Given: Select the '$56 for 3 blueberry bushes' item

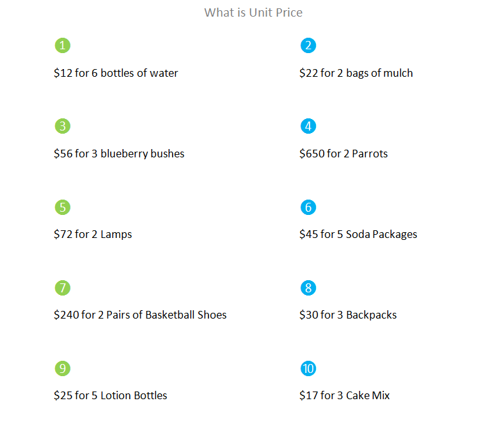Looking at the screenshot, I should tap(119, 154).
